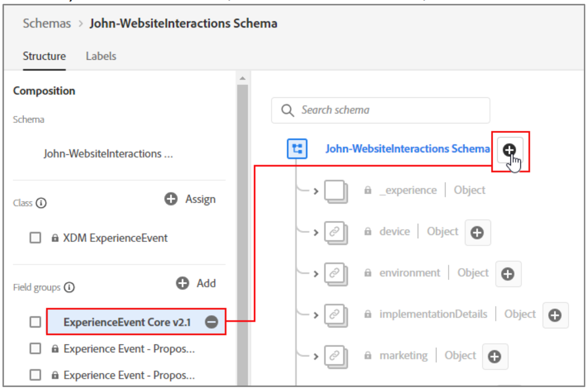
Task: Expand the marketing object node
Action: click(316, 356)
